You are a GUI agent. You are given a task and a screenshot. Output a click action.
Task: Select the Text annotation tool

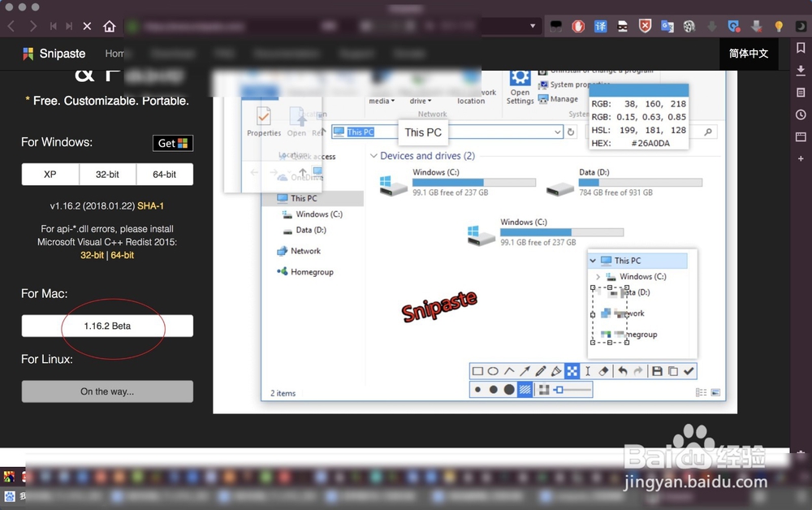(x=586, y=372)
